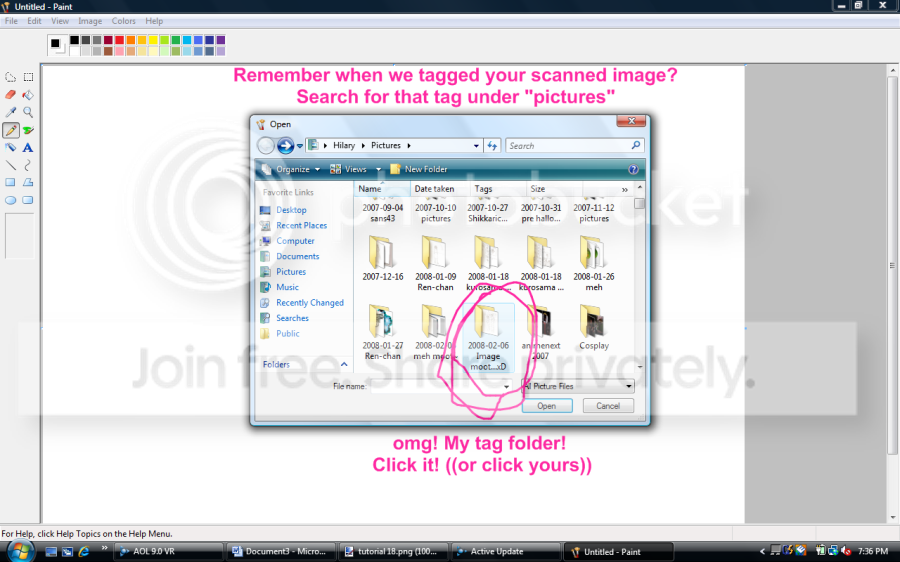Pick the red color swatch in the palette
900x562 pixels.
click(119, 40)
